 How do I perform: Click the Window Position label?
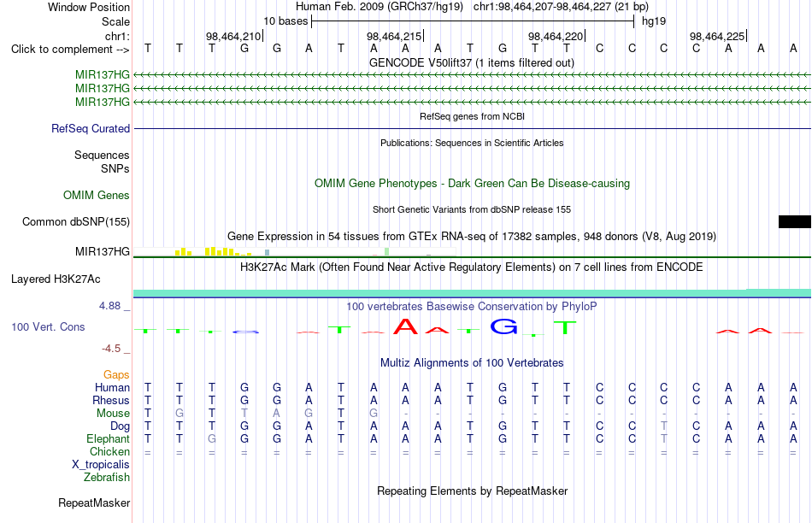tap(89, 7)
